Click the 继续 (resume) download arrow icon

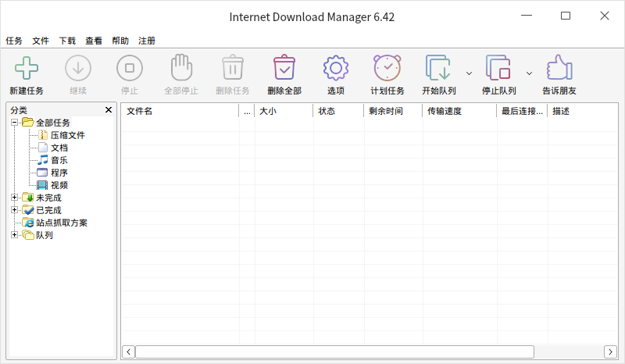(78, 68)
